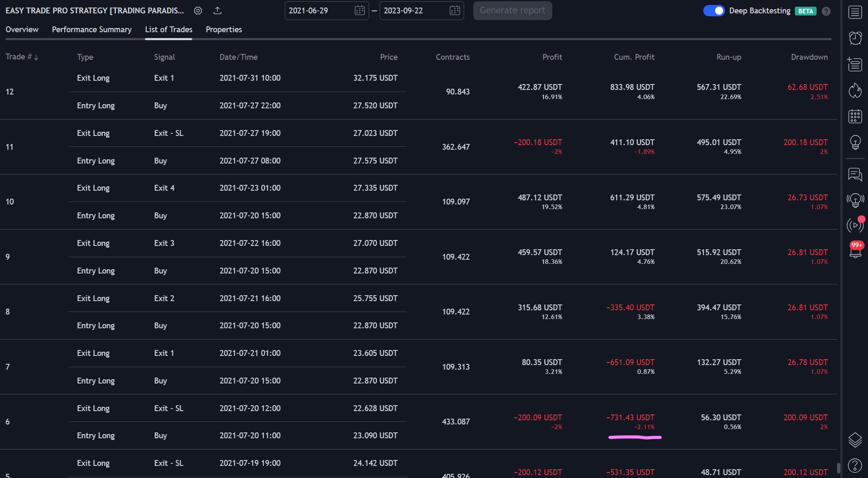Open the Notifications bell with 99+ badge
Image resolution: width=868 pixels, height=478 pixels.
[855, 251]
